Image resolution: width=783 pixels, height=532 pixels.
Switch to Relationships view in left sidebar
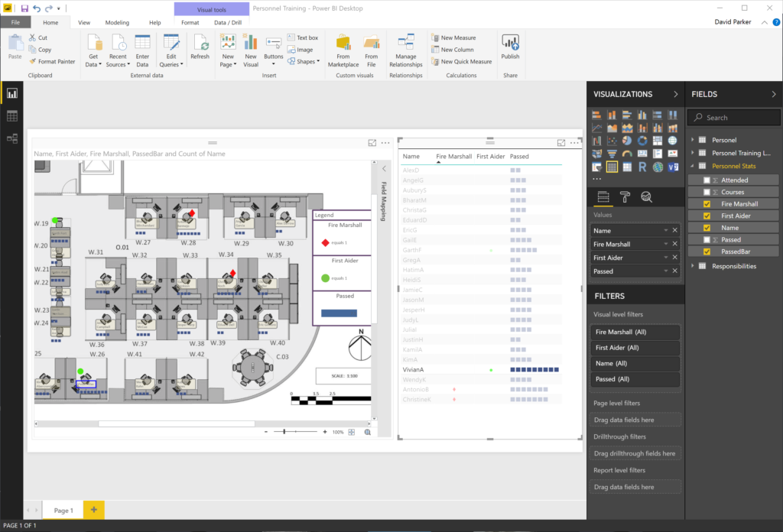(11, 138)
